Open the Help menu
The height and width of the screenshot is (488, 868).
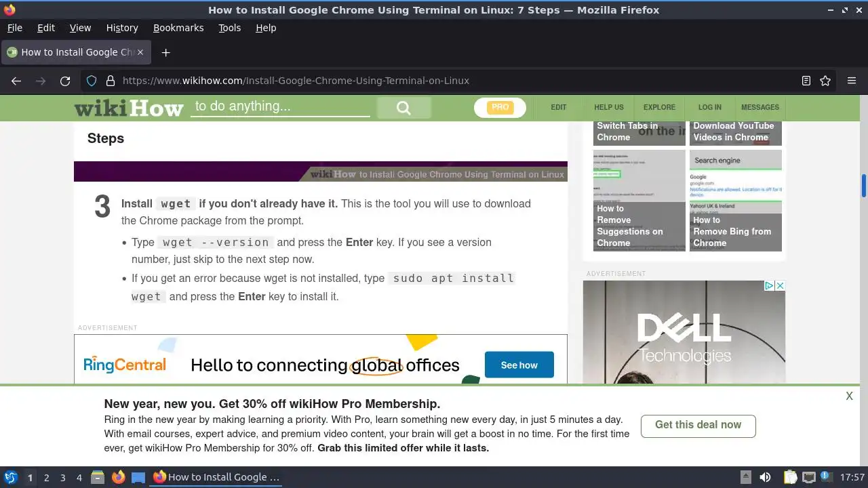coord(266,28)
